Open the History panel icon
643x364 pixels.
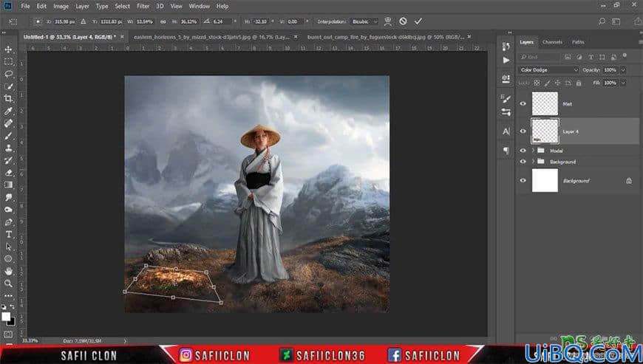tap(506, 47)
